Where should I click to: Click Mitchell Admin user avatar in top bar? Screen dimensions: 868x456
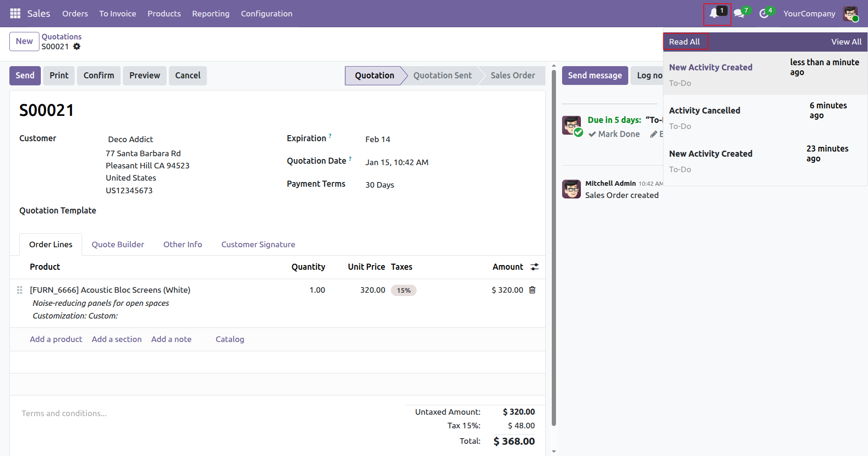(x=850, y=14)
